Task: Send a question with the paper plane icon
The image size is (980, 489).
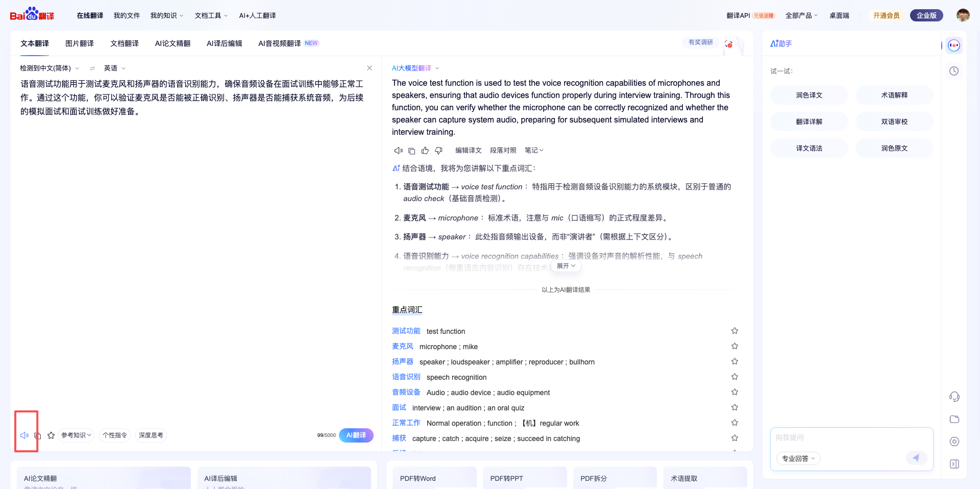Action: (916, 458)
